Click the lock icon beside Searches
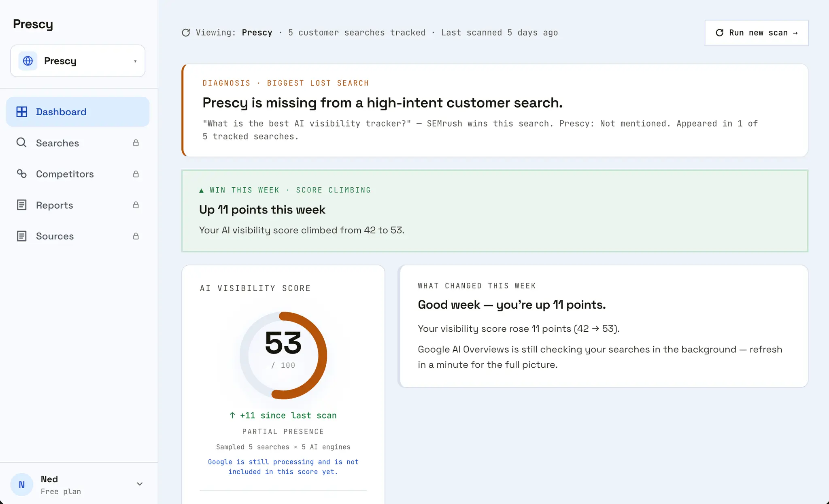Image resolution: width=829 pixels, height=504 pixels. 136,143
